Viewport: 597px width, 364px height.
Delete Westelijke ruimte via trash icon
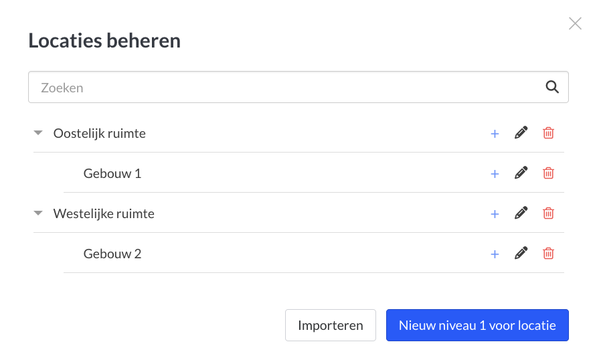click(x=548, y=213)
